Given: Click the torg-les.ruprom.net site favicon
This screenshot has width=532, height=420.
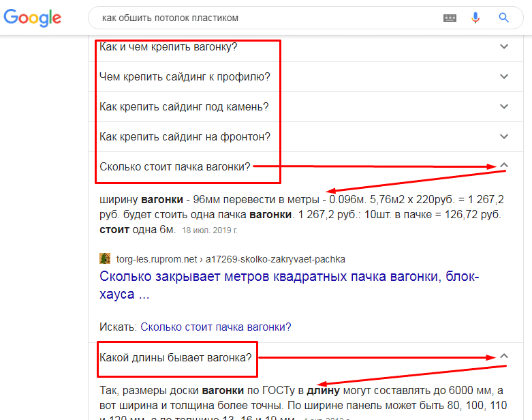Looking at the screenshot, I should click(105, 258).
